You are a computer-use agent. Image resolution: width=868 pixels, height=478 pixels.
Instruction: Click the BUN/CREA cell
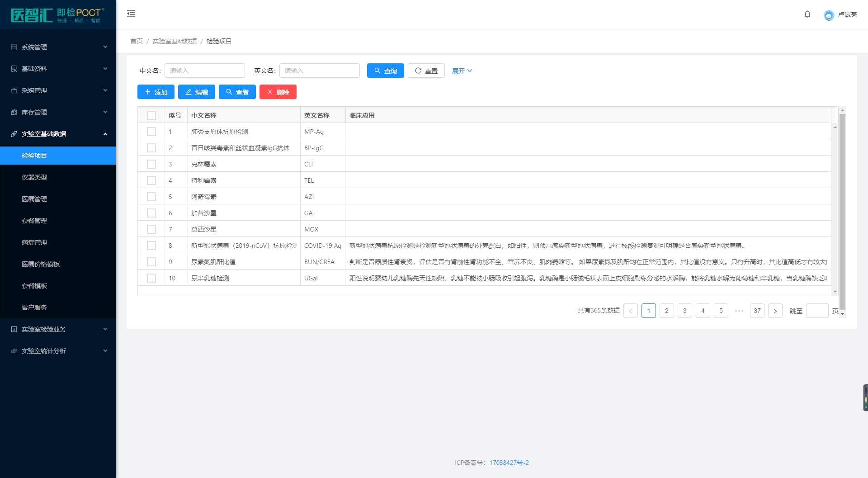tap(323, 262)
